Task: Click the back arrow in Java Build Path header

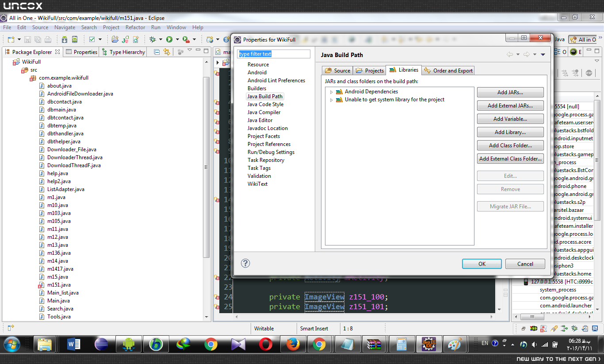Action: pos(510,54)
